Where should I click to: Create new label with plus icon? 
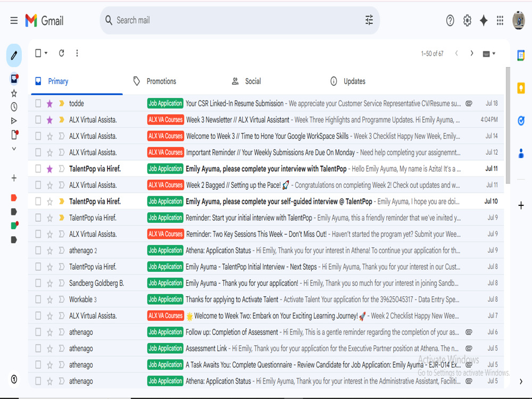(x=14, y=178)
